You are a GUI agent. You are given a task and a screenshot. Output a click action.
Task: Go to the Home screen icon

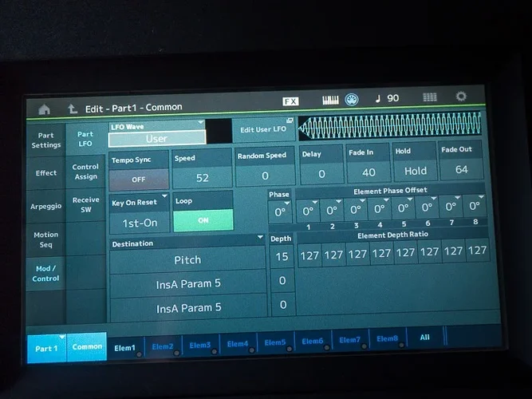44,109
